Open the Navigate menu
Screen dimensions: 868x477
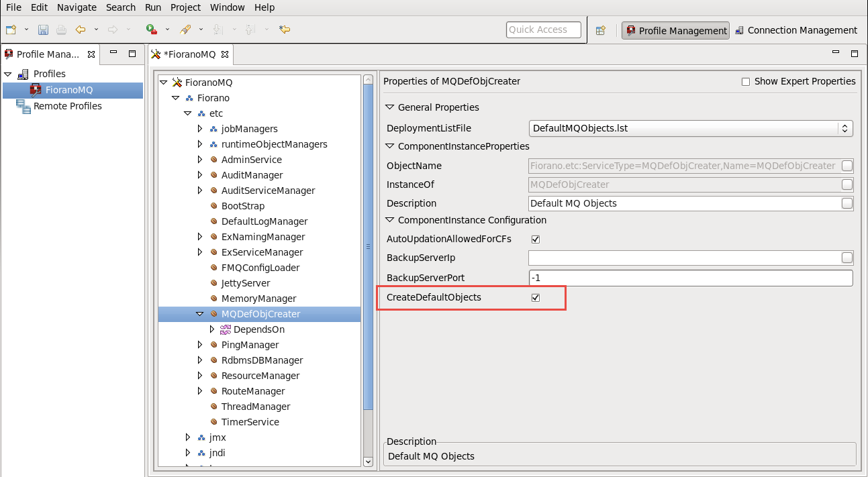77,7
